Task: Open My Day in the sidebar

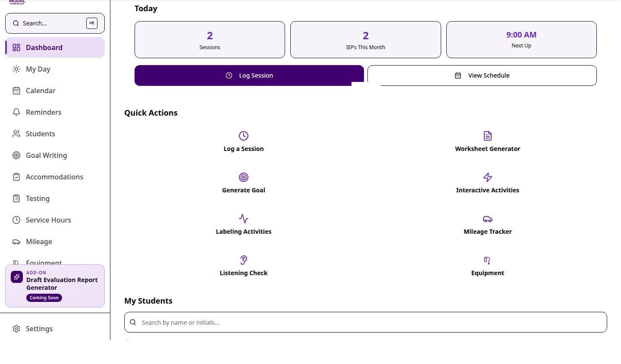Action: 55,69
